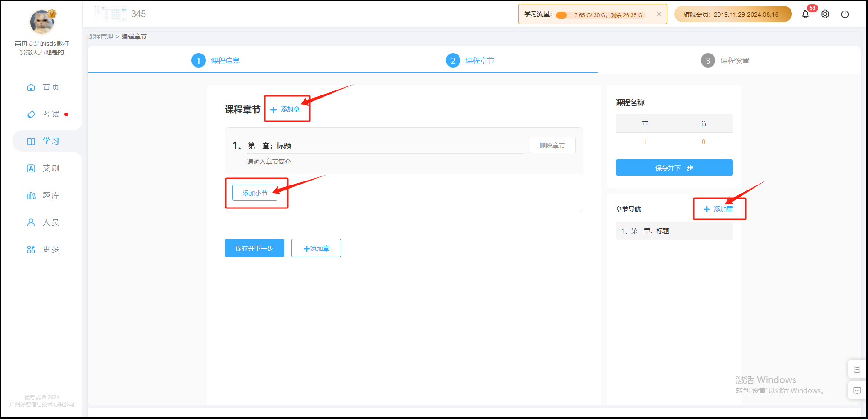Click the username text under avatar
Image resolution: width=868 pixels, height=420 pixels.
42,48
